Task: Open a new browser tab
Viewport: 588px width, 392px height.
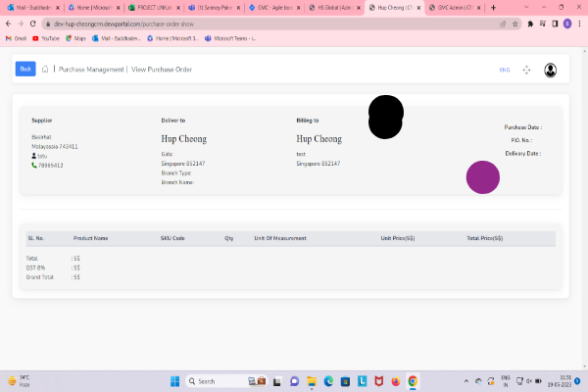Action: (x=492, y=7)
